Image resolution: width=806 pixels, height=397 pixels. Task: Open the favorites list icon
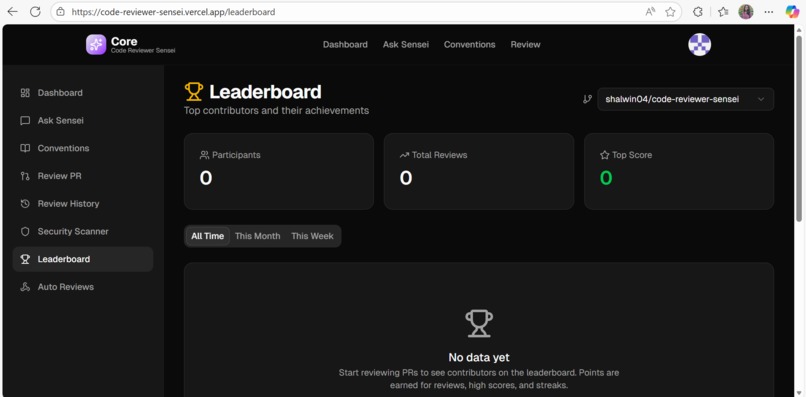click(723, 12)
